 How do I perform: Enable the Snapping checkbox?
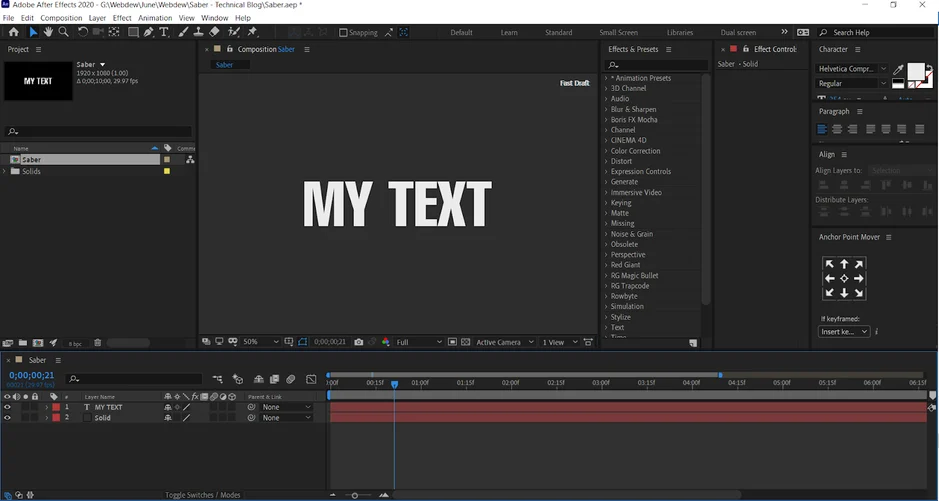click(x=343, y=32)
